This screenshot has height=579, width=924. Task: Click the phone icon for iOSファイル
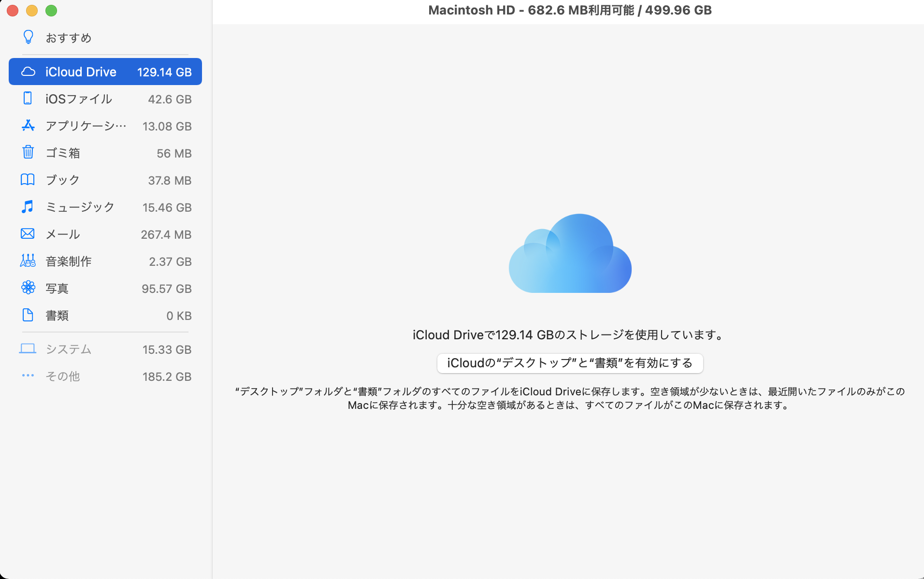point(28,99)
